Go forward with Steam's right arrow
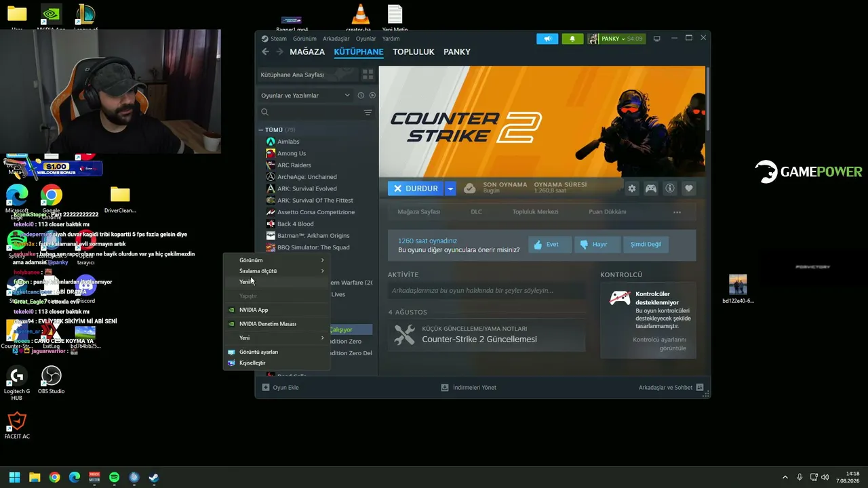This screenshot has height=488, width=868. 279,52
